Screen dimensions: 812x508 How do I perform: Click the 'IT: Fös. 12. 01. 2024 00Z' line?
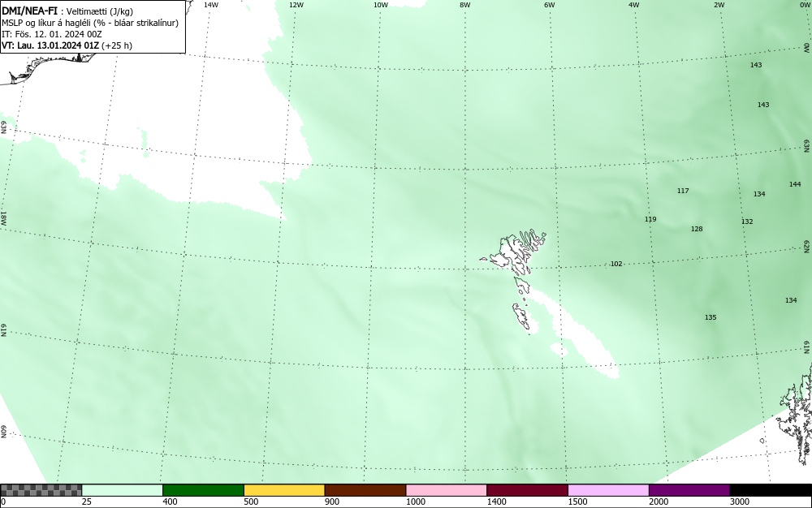(52, 34)
